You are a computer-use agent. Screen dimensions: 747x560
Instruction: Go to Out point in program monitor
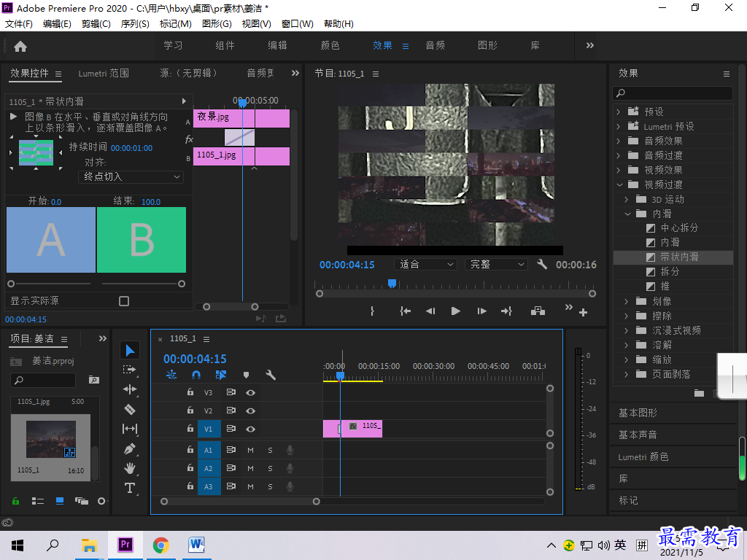tap(506, 311)
